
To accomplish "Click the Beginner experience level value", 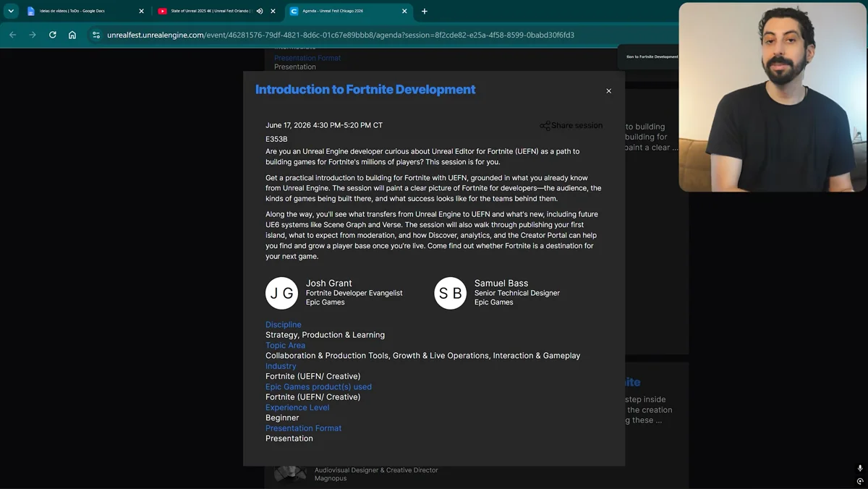I will 282,418.
